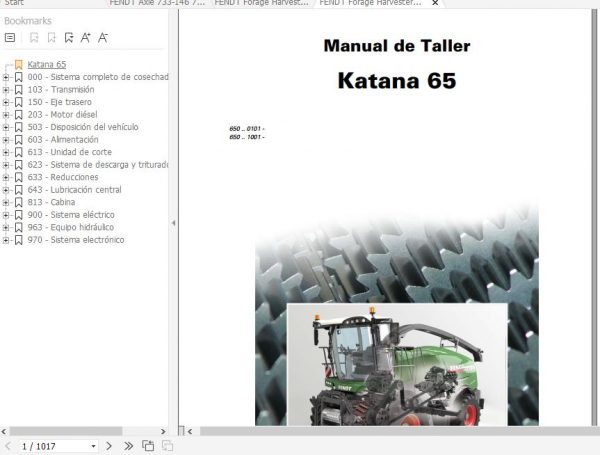Open the Katana 65 bookmark
600x455 pixels.
point(47,64)
